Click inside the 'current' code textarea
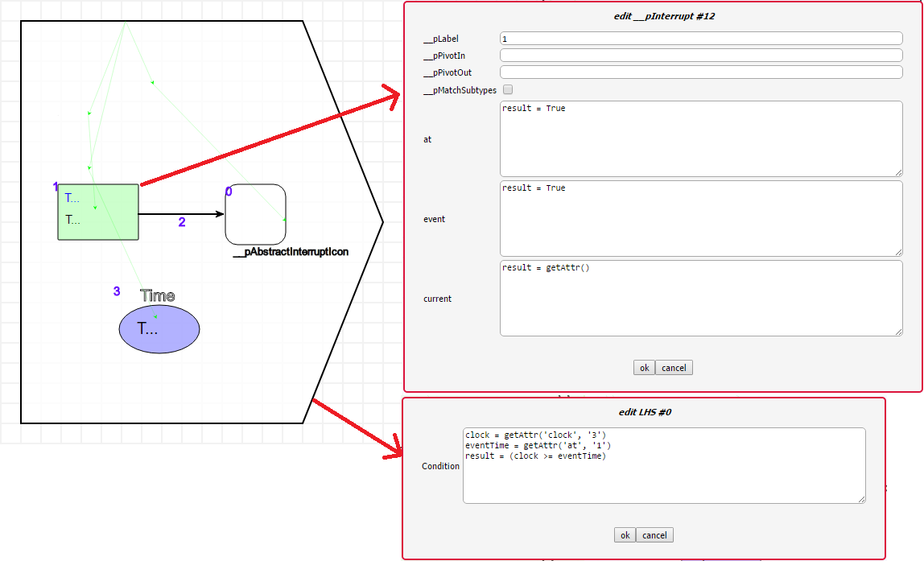The width and height of the screenshot is (924, 561). 700,298
